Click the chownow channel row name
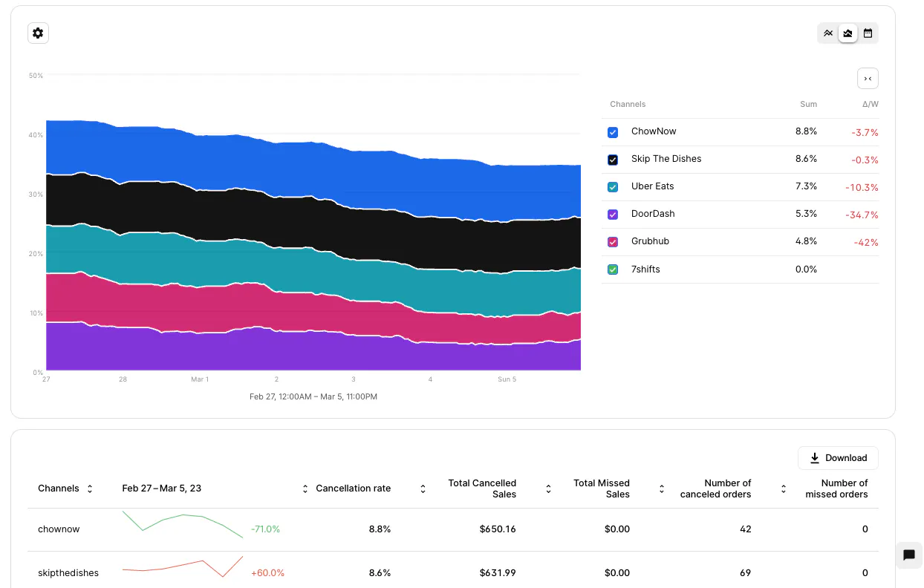The height and width of the screenshot is (588, 924). coord(59,529)
